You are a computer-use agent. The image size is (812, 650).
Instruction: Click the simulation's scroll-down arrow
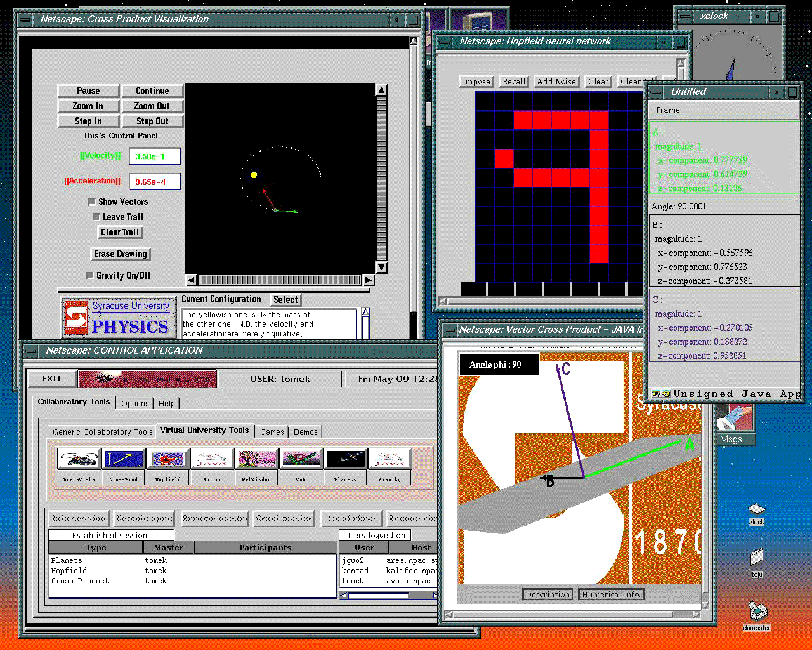tap(381, 267)
